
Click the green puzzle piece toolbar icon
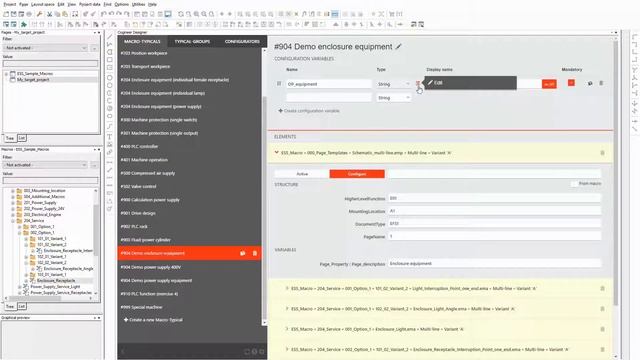point(24,24)
